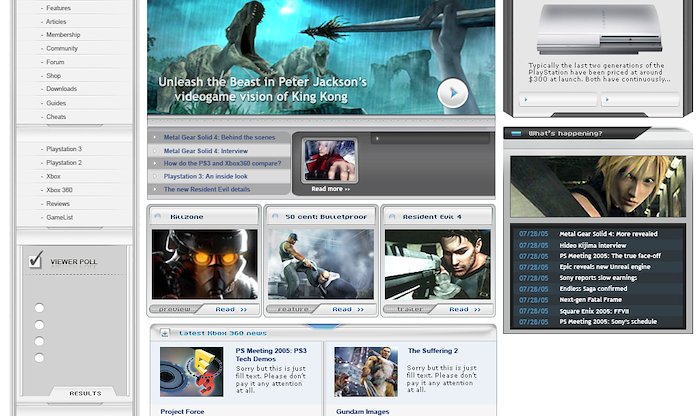Select the first Viewer Poll radio option
Viewport: 700px width, 416px height.
click(39, 308)
